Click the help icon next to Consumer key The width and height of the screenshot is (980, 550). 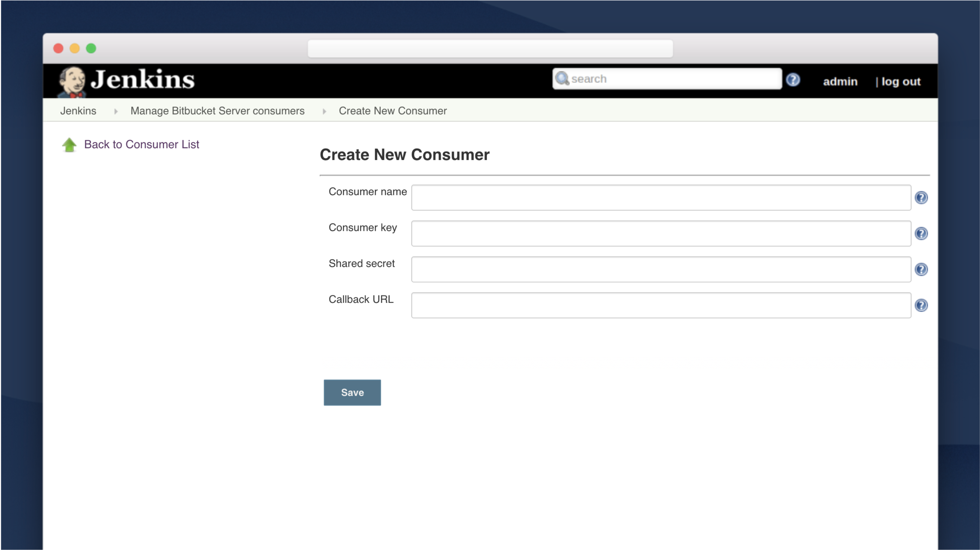[921, 233]
